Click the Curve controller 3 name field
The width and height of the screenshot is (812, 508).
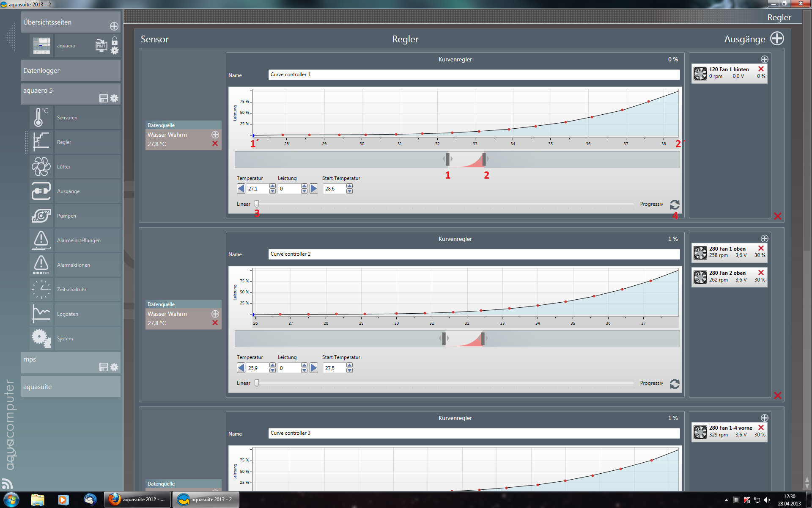(x=474, y=433)
